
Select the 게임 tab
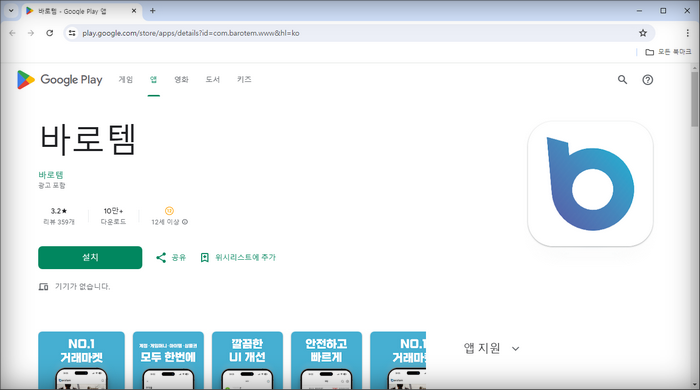coord(125,79)
